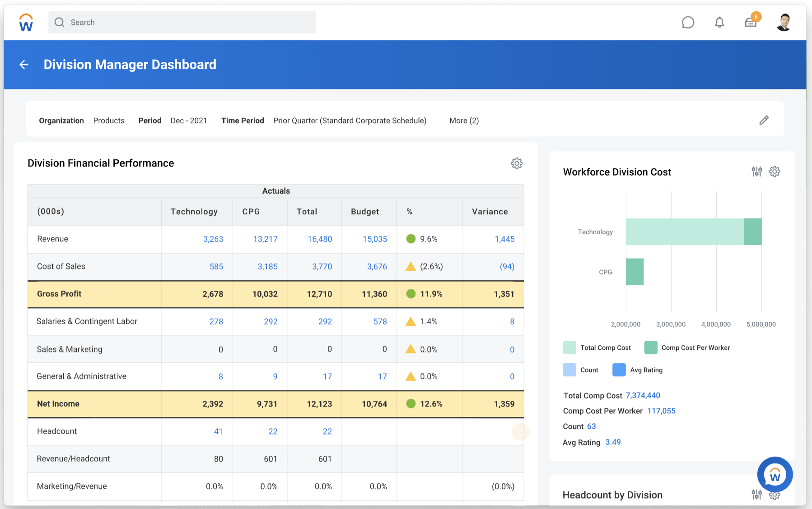The width and height of the screenshot is (812, 509).
Task: Open the chat messages icon
Action: point(688,23)
